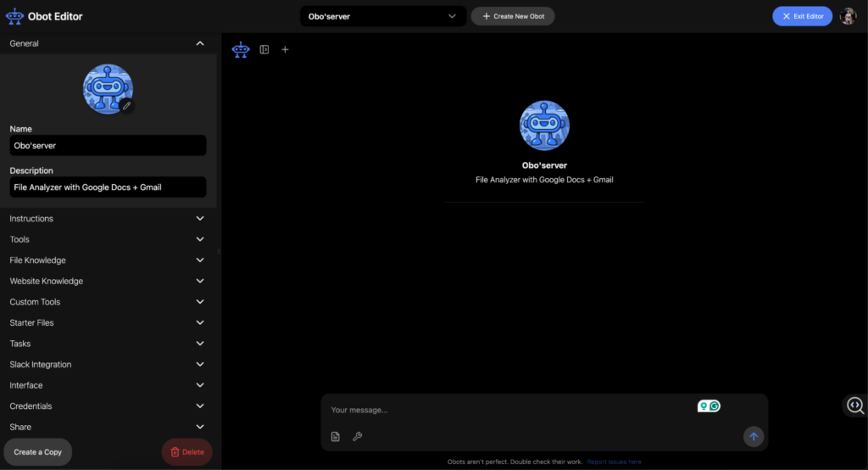Open the wrench tools icon in message box
868x470 pixels.
[358, 437]
